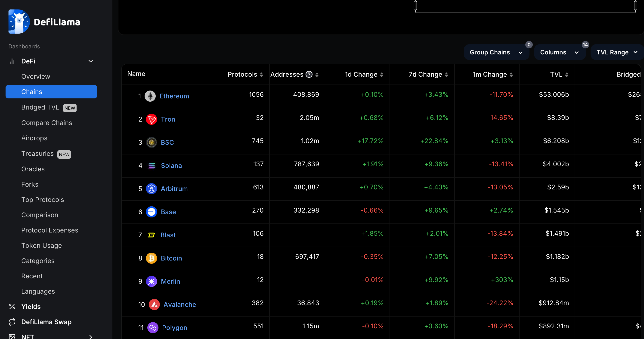Open Bridged TVL in sidebar
The image size is (644, 339).
(40, 107)
